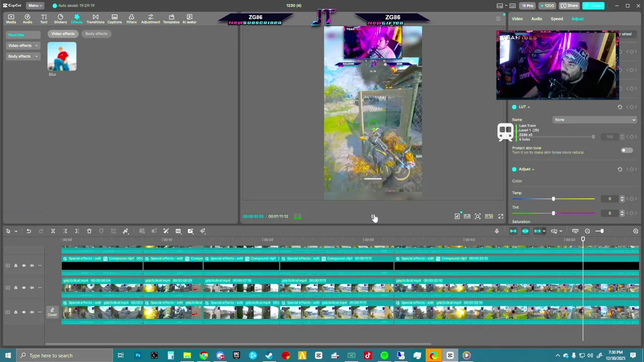This screenshot has height=362, width=644.
Task: Open the Captions tab in top toolbar
Action: point(115,19)
